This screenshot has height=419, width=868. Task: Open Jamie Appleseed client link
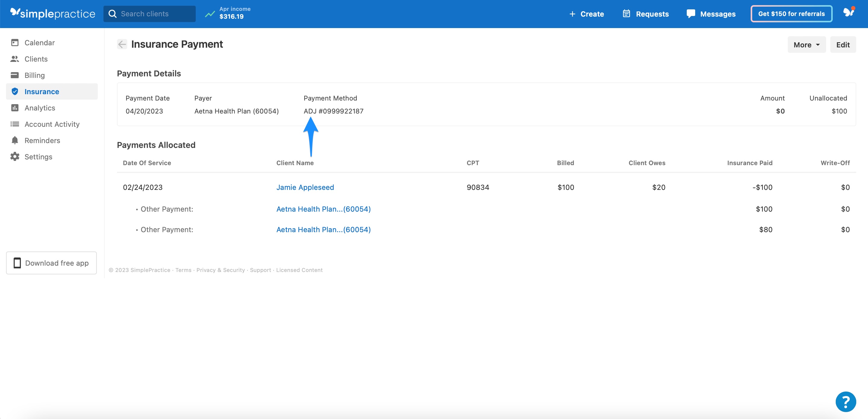coord(305,187)
